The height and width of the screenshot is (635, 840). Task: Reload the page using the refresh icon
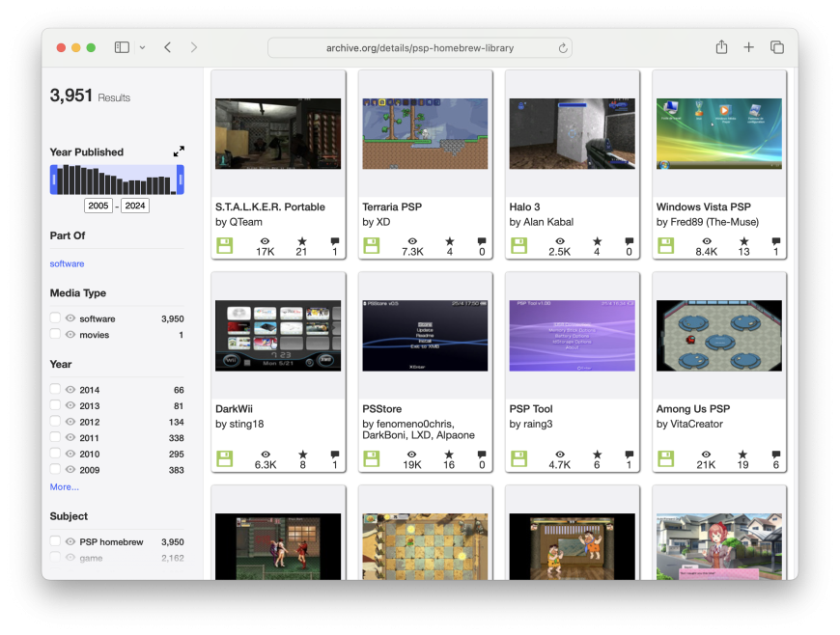pos(563,48)
